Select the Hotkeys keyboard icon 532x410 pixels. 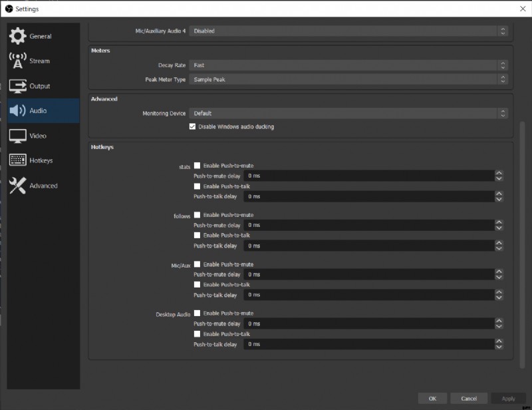(x=18, y=160)
